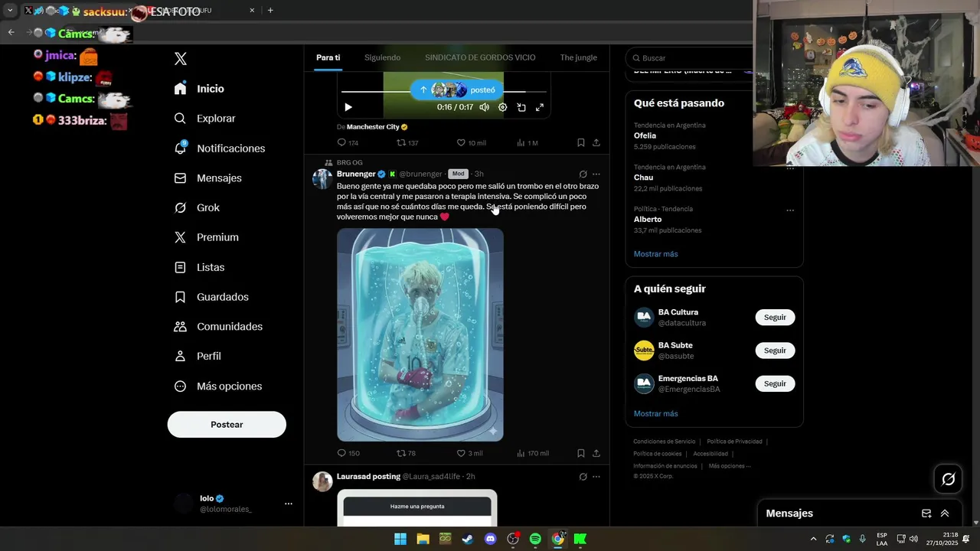Open more options on Brunenger's post
Screen dimensions: 980x551
596,174
